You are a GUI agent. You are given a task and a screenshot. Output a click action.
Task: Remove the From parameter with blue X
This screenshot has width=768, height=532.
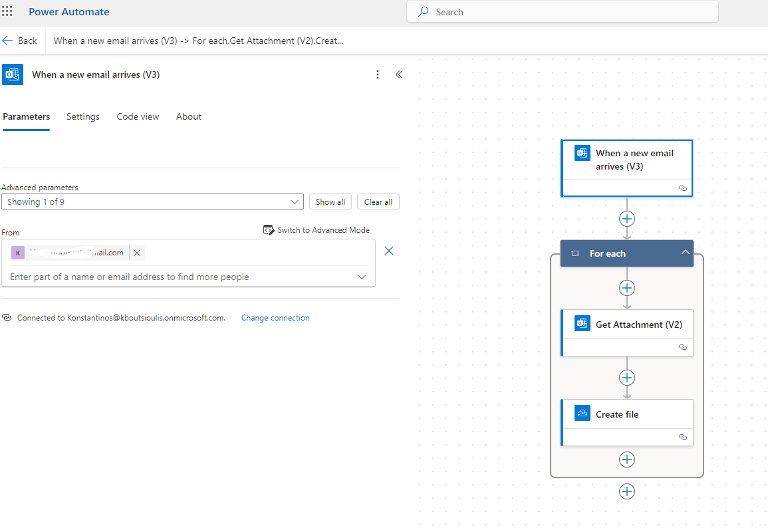389,251
